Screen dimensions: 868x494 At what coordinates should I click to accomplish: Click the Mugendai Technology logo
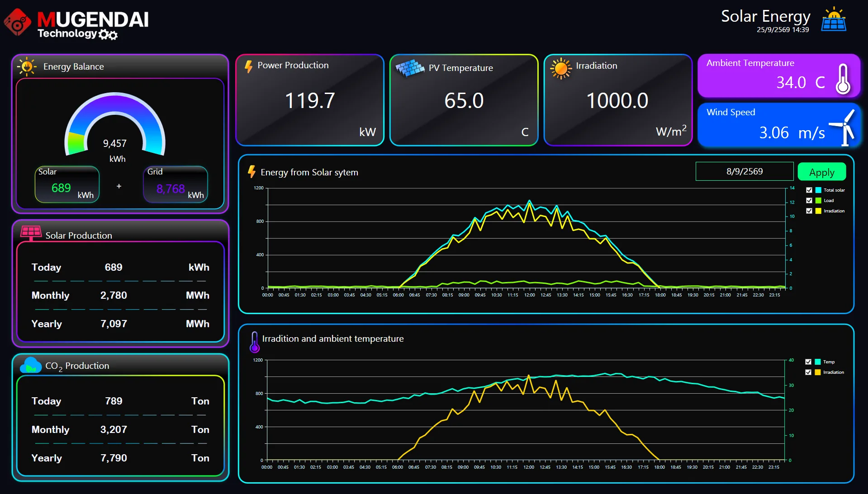[76, 24]
